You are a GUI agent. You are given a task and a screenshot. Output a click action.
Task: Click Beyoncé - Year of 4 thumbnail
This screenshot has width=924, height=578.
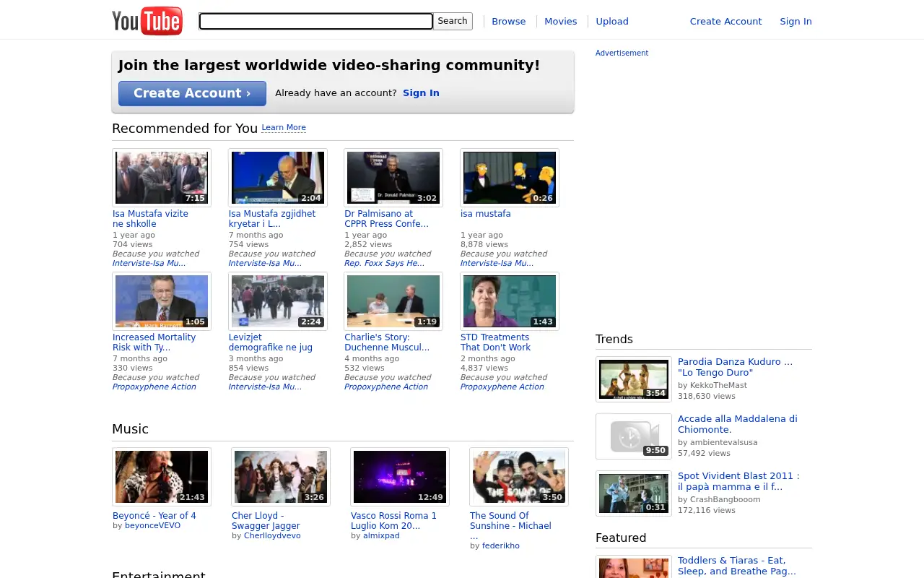tap(162, 477)
